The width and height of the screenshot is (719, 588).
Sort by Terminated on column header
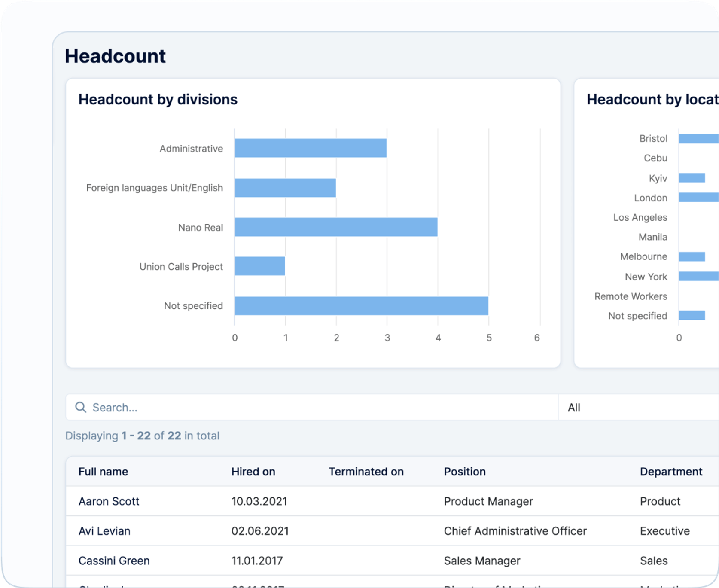[366, 472]
